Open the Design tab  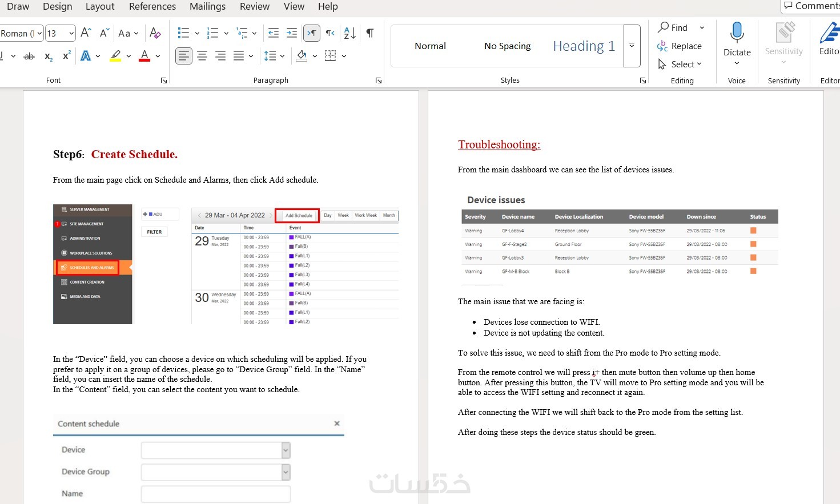point(58,6)
